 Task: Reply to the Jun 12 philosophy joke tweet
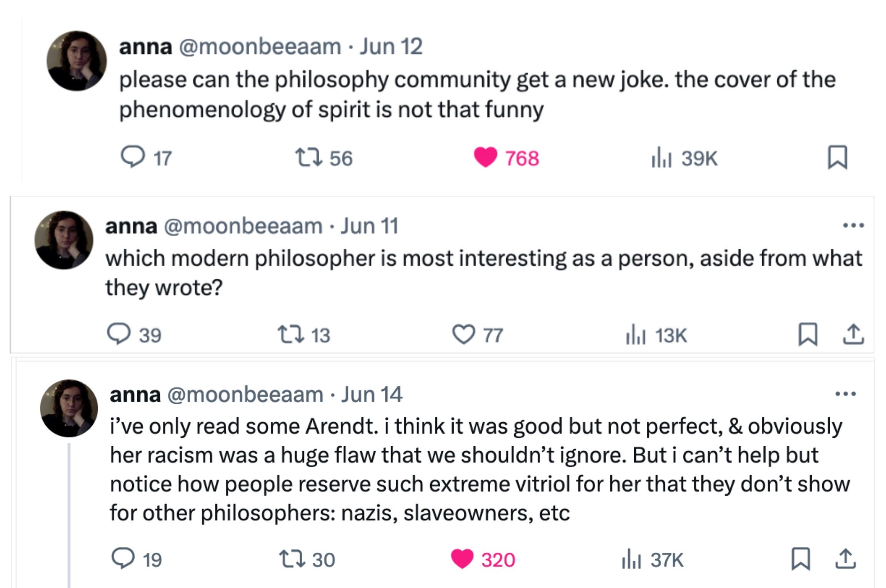(133, 157)
